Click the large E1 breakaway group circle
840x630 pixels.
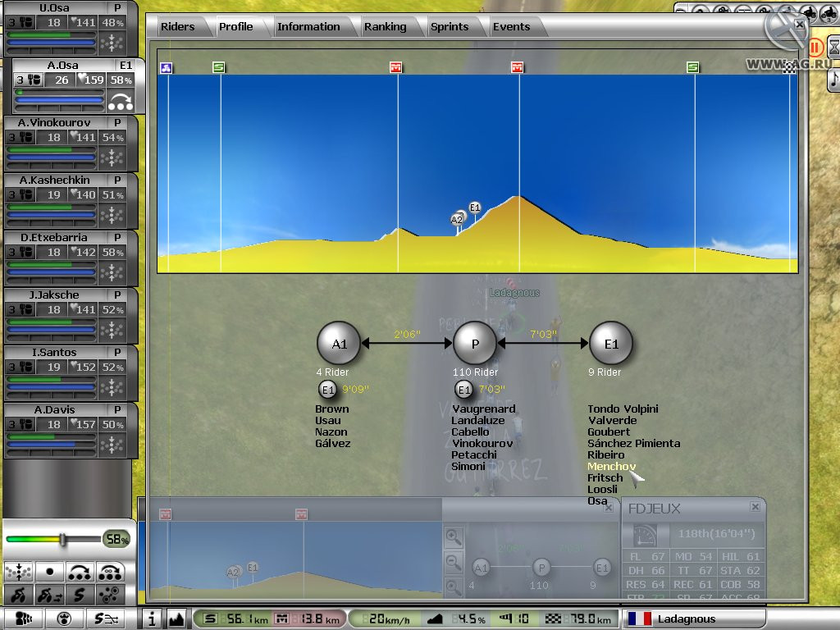pos(610,344)
